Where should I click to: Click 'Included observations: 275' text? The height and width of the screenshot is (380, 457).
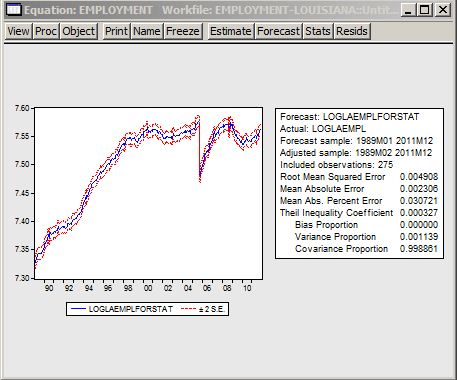point(336,165)
